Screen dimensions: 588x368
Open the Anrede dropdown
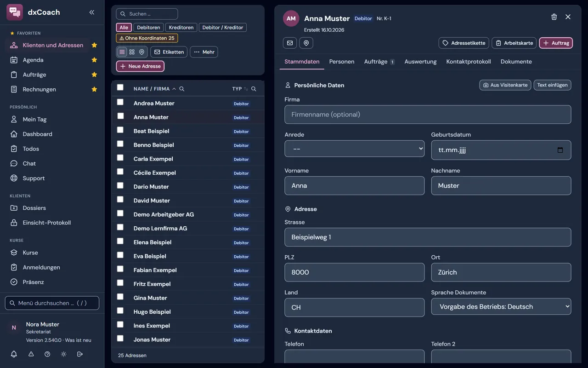pos(355,149)
